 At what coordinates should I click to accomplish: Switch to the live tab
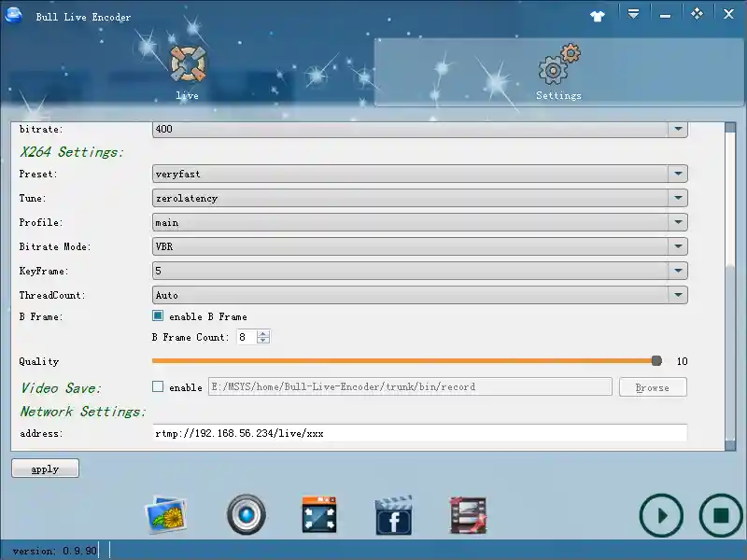click(x=188, y=73)
